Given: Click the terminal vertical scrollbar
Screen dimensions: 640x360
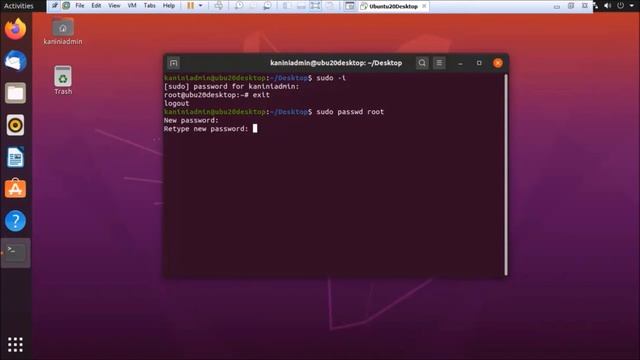Looking at the screenshot, I should click(x=506, y=175).
